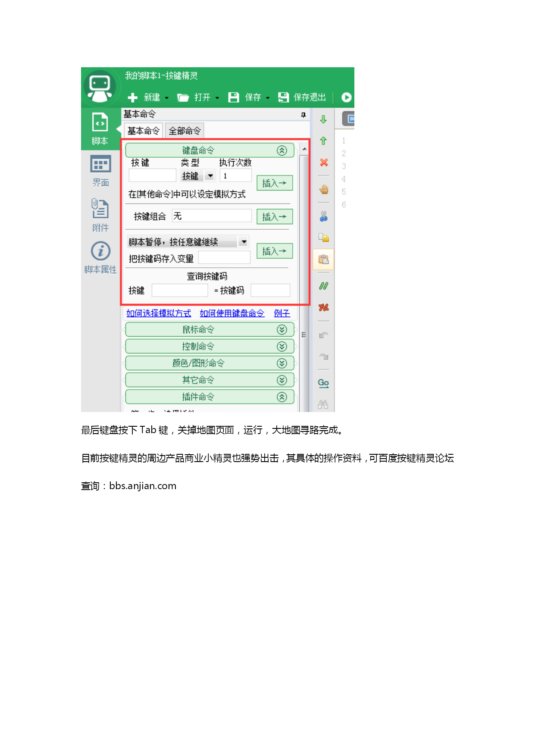The width and height of the screenshot is (535, 756).
Task: Click the command panel scrollbar up arrow
Action: click(x=304, y=149)
